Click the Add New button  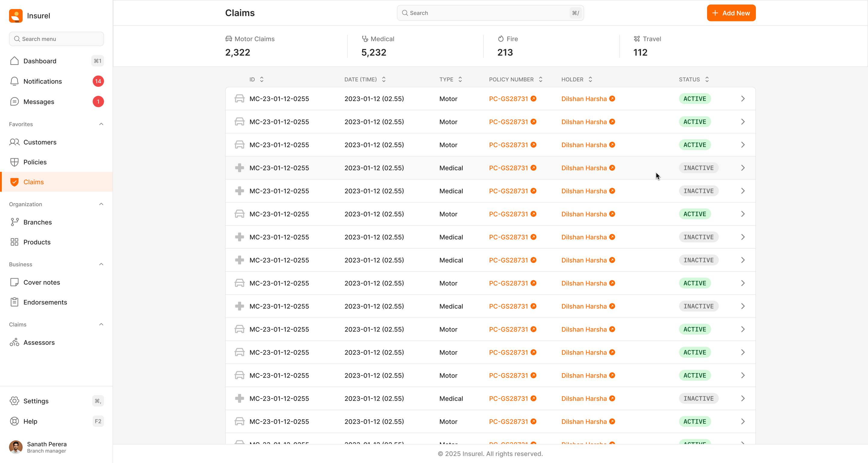coord(731,13)
